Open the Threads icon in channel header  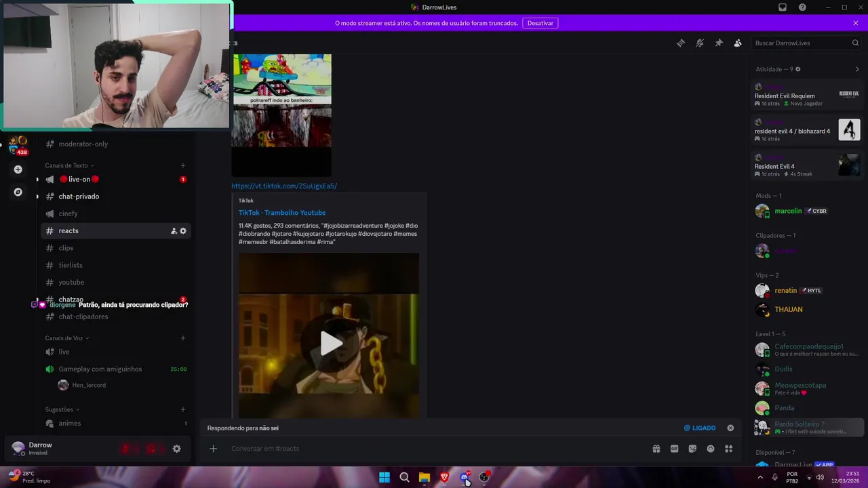tap(681, 43)
